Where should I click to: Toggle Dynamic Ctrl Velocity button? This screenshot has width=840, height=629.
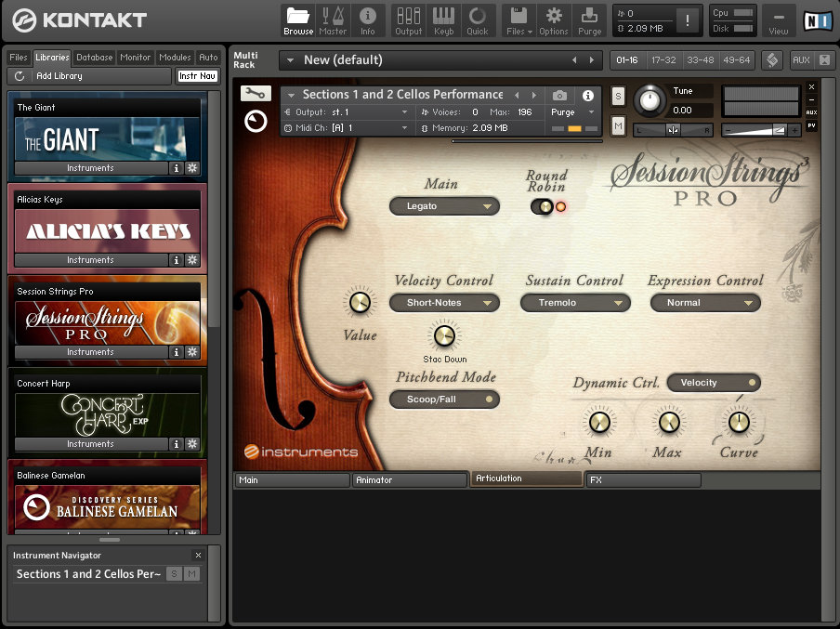click(714, 383)
